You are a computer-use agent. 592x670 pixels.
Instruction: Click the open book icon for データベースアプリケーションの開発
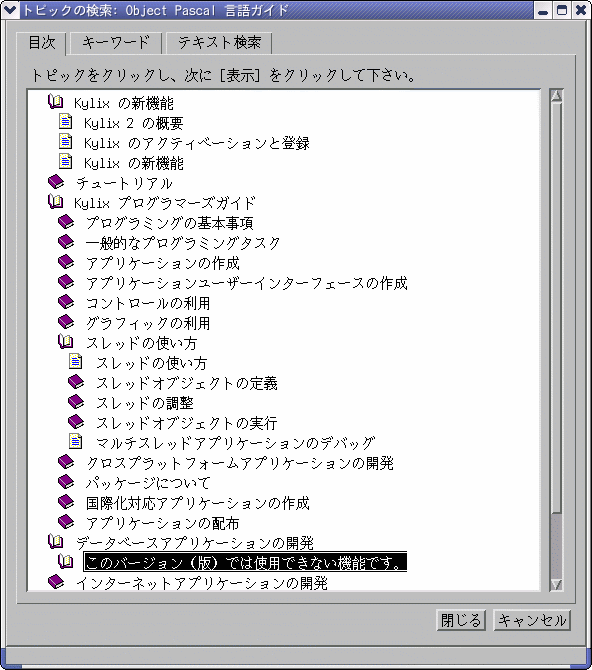coord(56,542)
